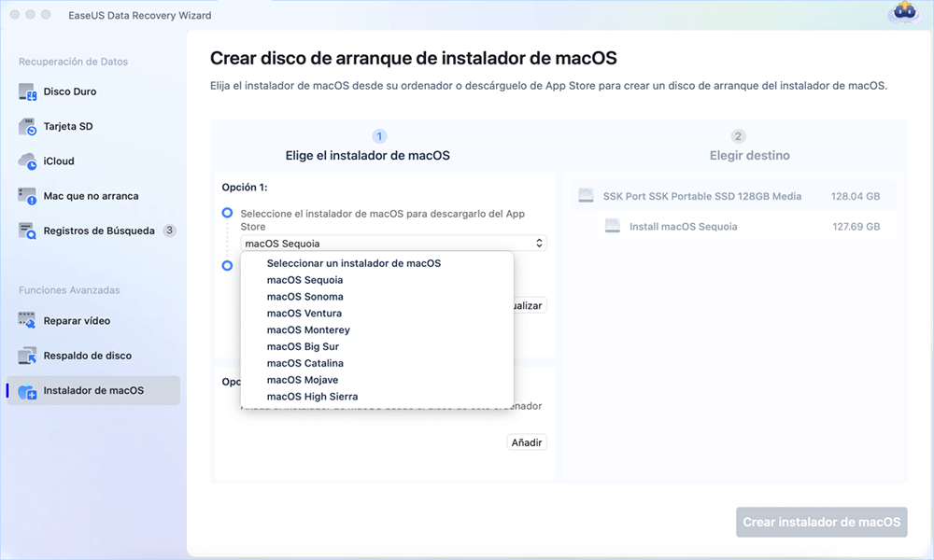This screenshot has width=934, height=560.
Task: Click the Funciones Avanzadas heading
Action: 69,290
